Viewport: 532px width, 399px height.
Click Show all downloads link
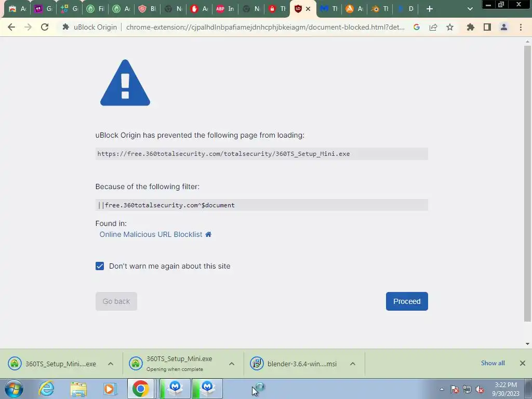(493, 363)
